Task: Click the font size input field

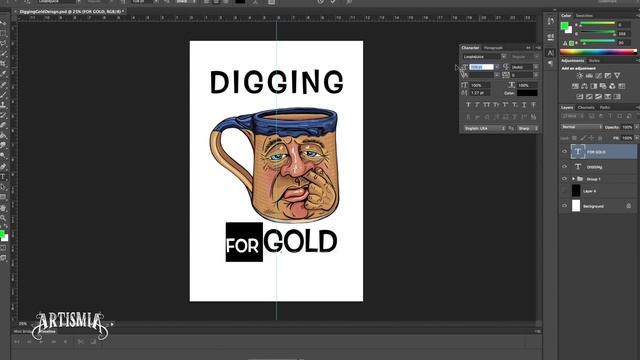Action: click(x=481, y=67)
